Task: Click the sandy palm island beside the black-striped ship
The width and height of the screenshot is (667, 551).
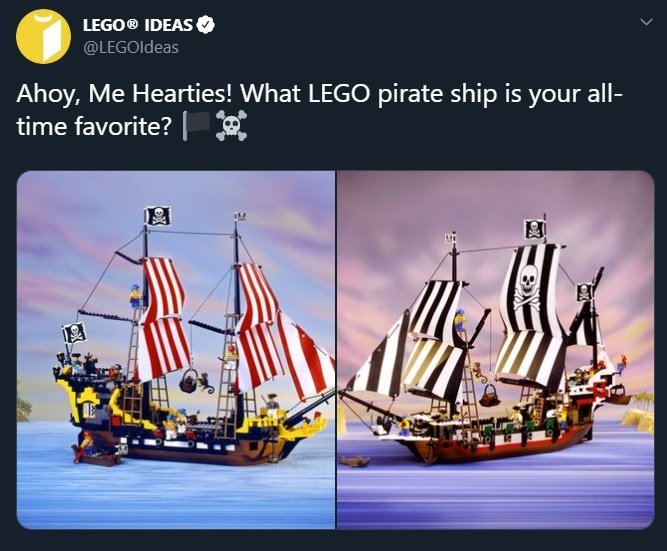Action: click(638, 412)
